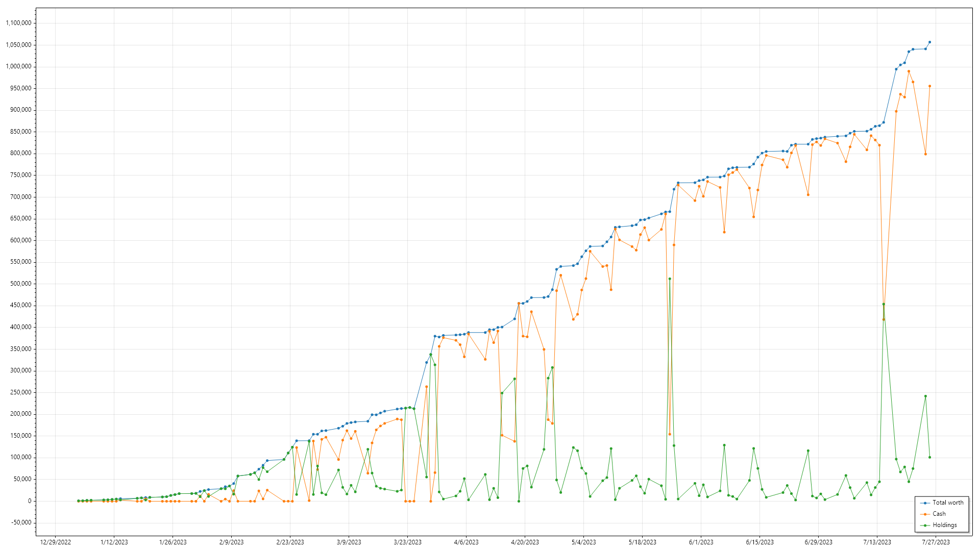
Task: Click the 550,000 y-axis label
Action: (x=20, y=262)
